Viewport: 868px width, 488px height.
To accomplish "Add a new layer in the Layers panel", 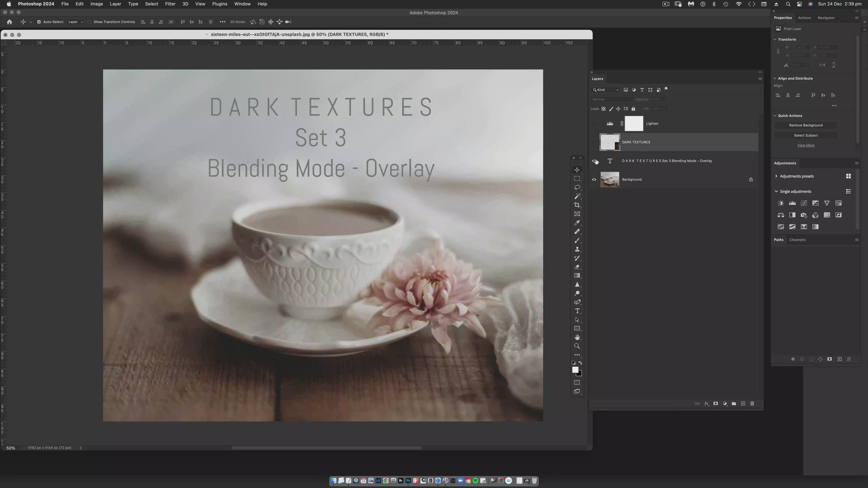I will tap(743, 404).
